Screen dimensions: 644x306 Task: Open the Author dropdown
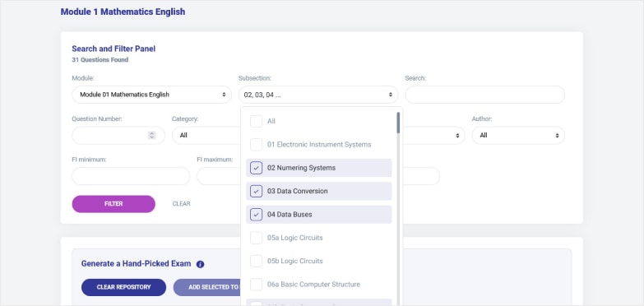(x=518, y=135)
